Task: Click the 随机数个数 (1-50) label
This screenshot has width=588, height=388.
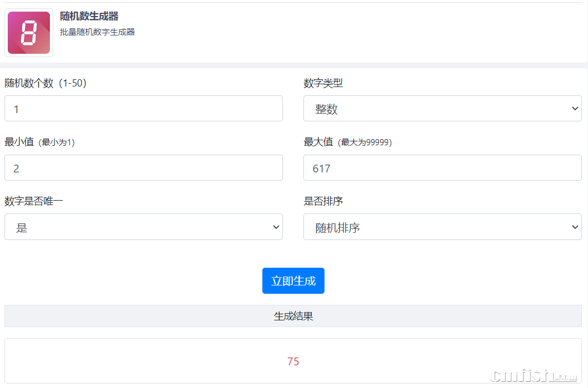Action: [x=45, y=83]
